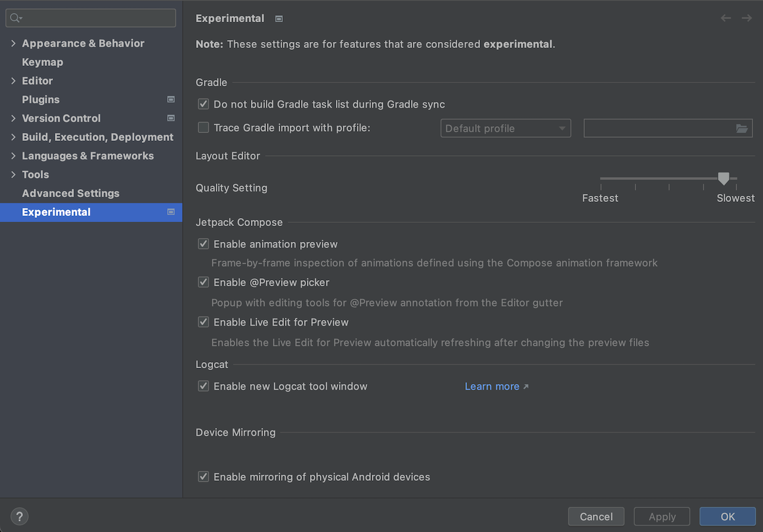
Task: Click the Apply button
Action: tap(662, 517)
